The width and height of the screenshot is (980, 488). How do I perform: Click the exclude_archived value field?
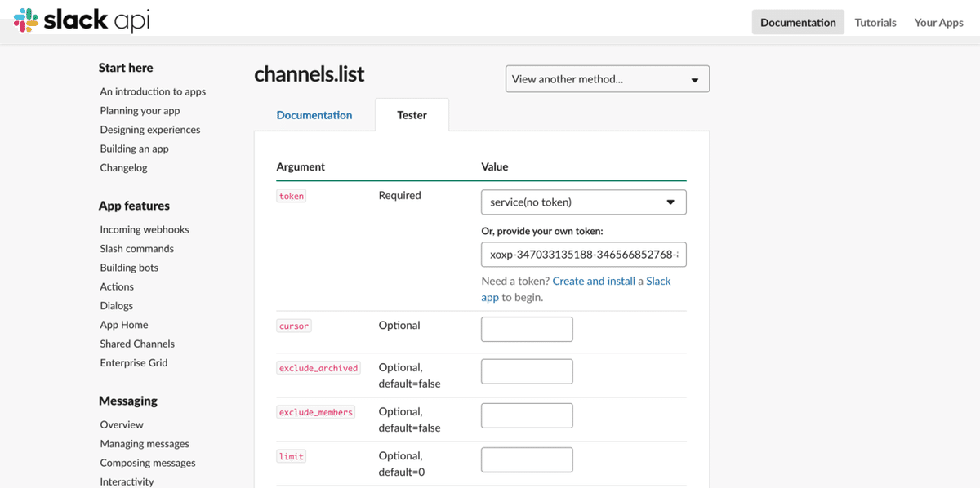pyautogui.click(x=527, y=370)
